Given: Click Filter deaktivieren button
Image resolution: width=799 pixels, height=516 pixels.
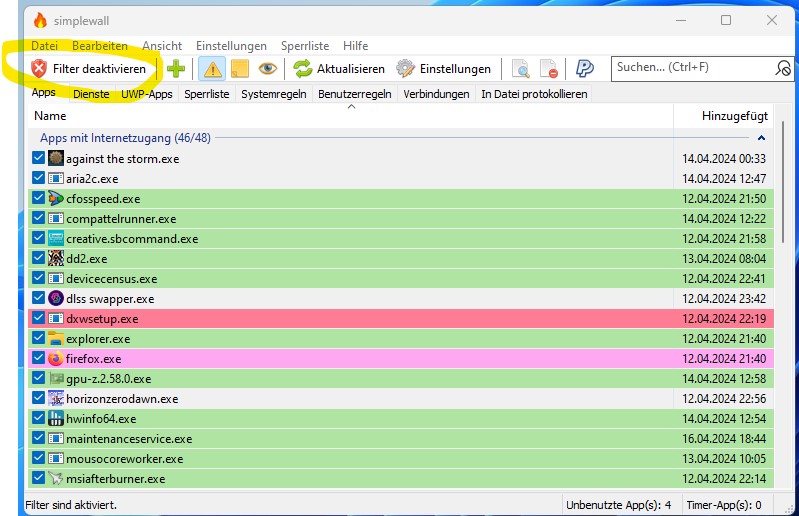Looking at the screenshot, I should pos(88,69).
